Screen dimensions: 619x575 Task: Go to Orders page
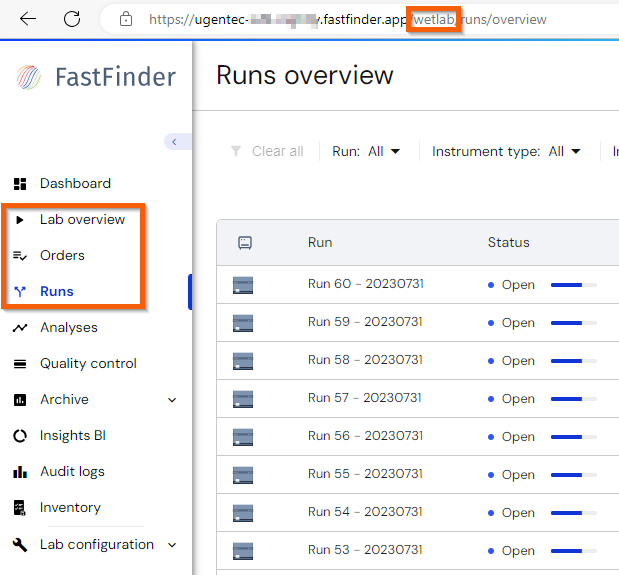coord(62,255)
